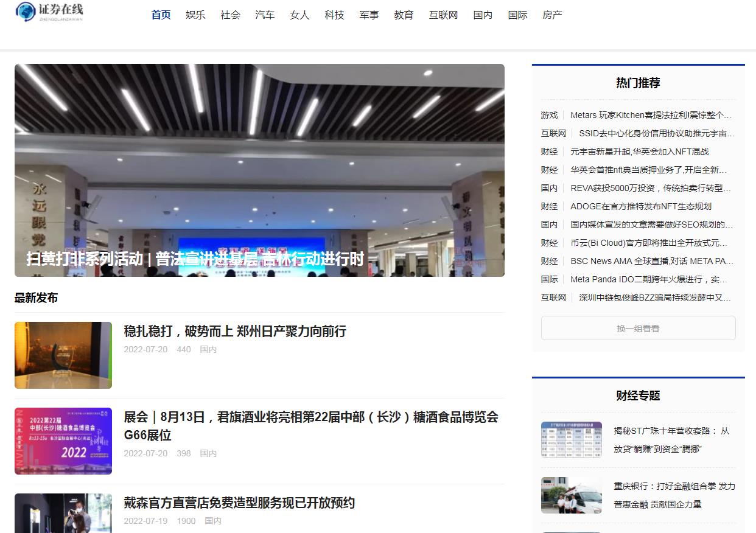Click 国内 tag under 郑州日产 article
Viewport: 756px width, 533px height.
point(208,350)
